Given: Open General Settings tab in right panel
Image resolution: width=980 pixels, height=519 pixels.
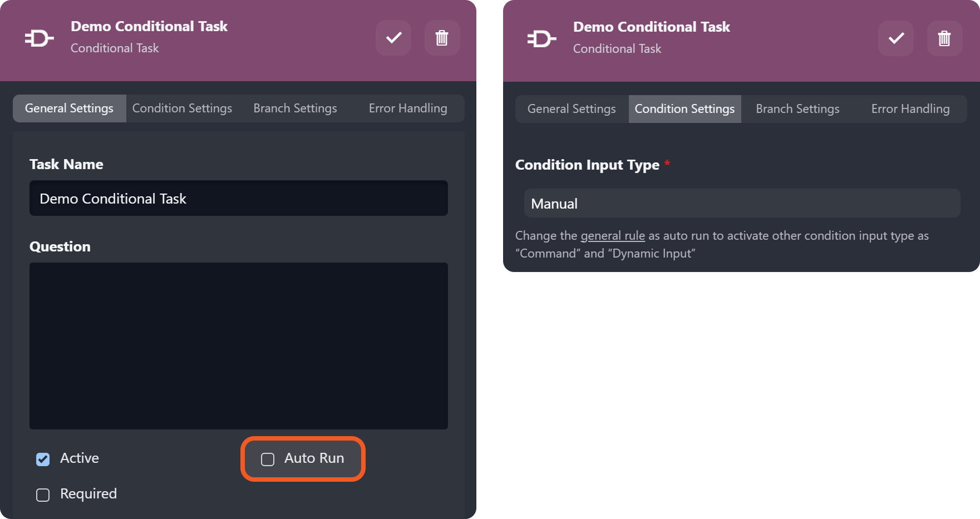Looking at the screenshot, I should 572,109.
